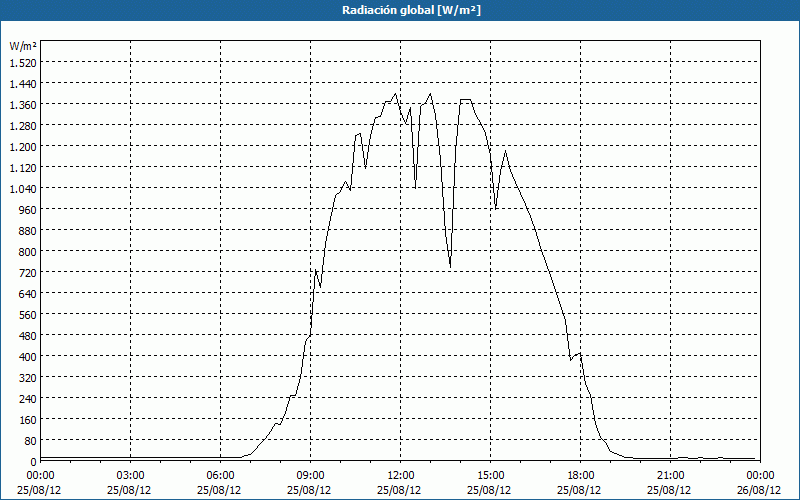Select the 1.120 y-axis value
Screen dimensions: 800x500
(x=23, y=167)
